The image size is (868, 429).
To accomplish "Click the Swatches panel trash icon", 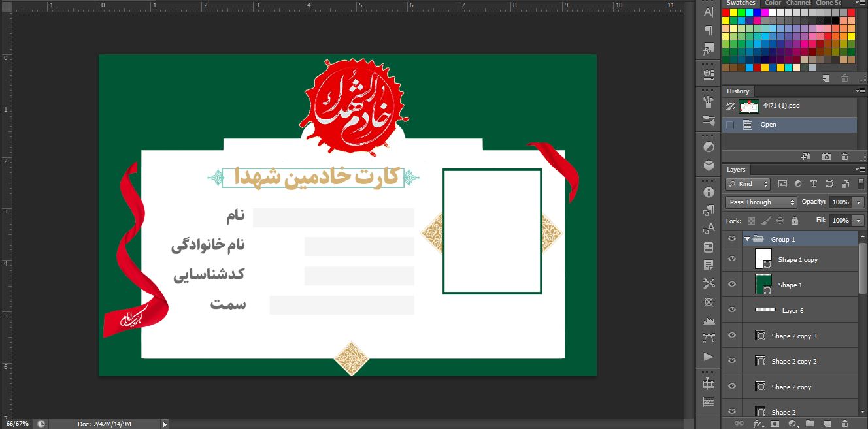I will click(x=844, y=78).
